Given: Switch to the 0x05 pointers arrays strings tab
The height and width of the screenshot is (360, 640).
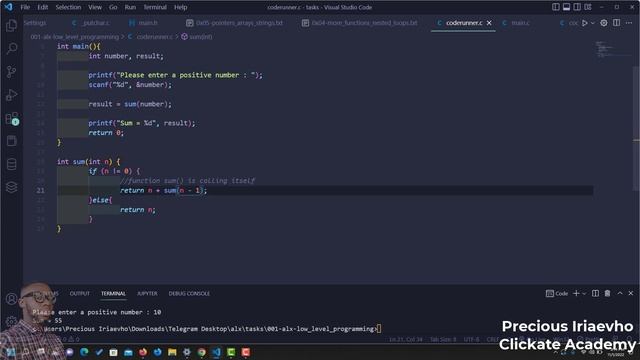Looking at the screenshot, I should point(234,23).
